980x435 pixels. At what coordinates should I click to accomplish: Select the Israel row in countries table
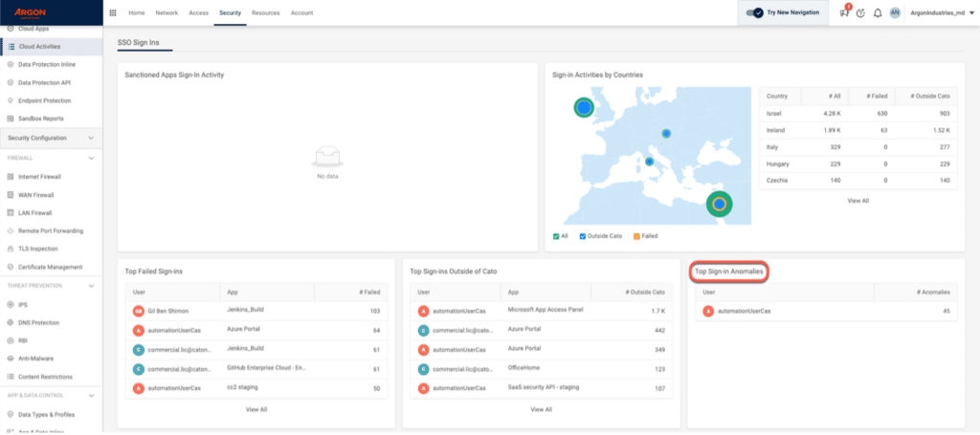(858, 114)
